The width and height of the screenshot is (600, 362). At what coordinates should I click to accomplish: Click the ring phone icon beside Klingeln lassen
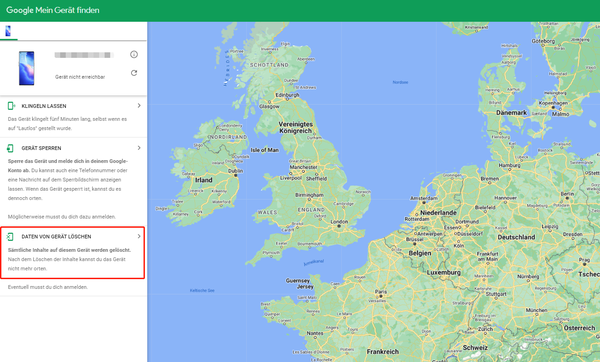click(x=11, y=106)
